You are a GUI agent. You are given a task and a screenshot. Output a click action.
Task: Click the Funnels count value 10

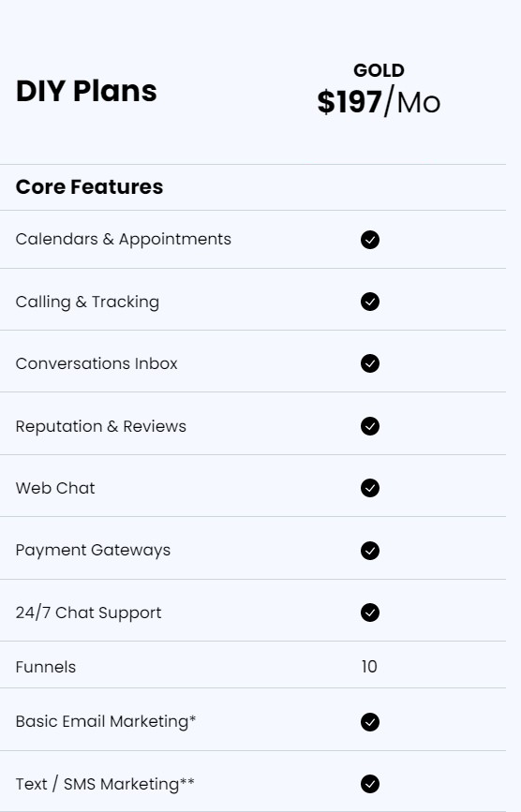click(x=369, y=667)
